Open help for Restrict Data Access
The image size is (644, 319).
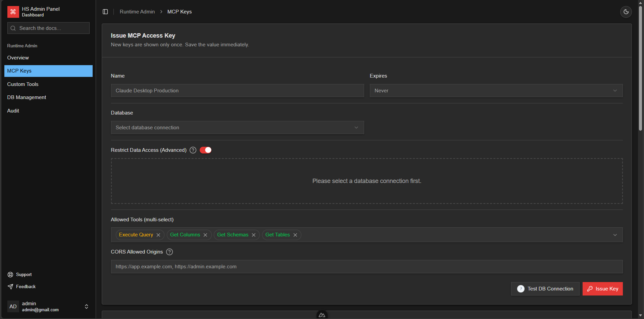tap(193, 150)
